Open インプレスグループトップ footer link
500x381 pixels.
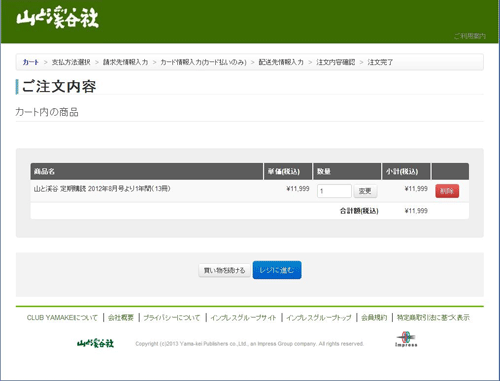pyautogui.click(x=319, y=318)
